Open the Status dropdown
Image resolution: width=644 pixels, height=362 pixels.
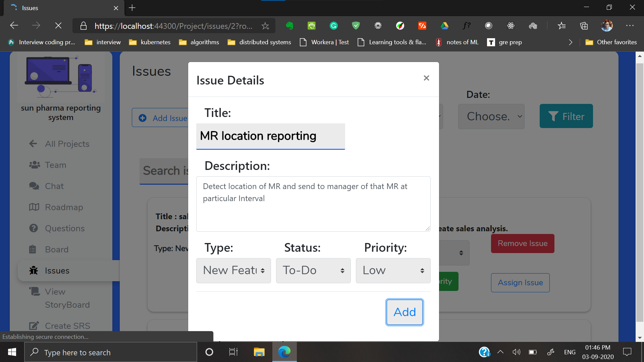tap(313, 270)
